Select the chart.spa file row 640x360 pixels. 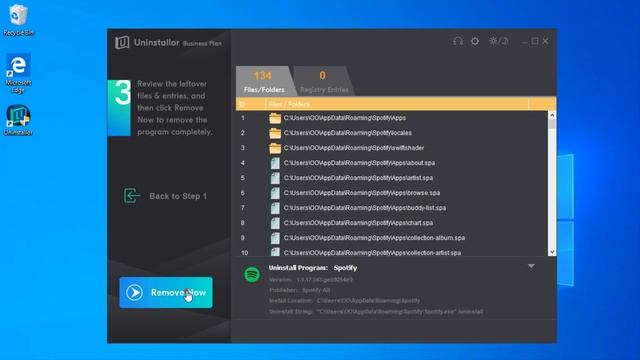(392, 223)
